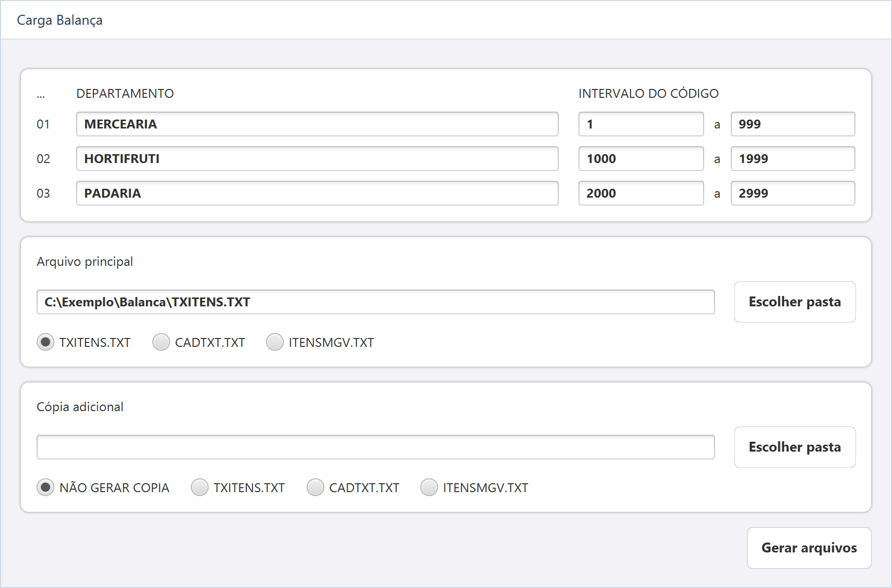Click the empty Cópia adicional path field
Viewport: 892px width, 588px height.
[375, 447]
